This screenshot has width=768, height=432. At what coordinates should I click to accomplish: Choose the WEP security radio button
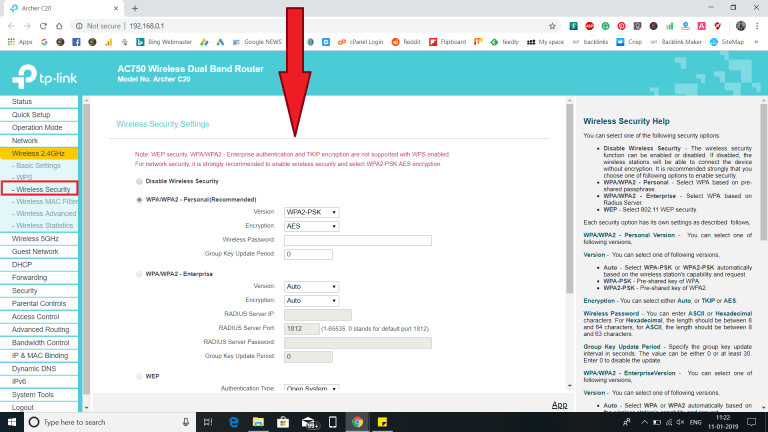click(x=138, y=376)
